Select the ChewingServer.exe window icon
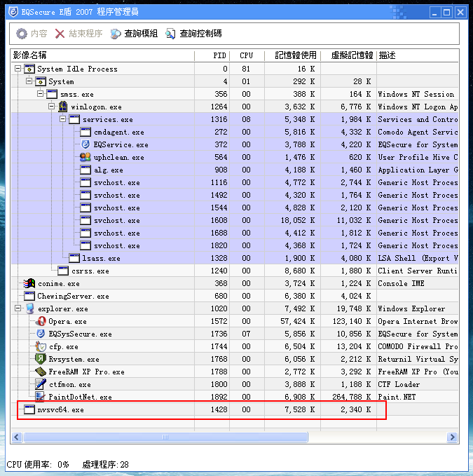This screenshot has width=473, height=476. [x=29, y=296]
